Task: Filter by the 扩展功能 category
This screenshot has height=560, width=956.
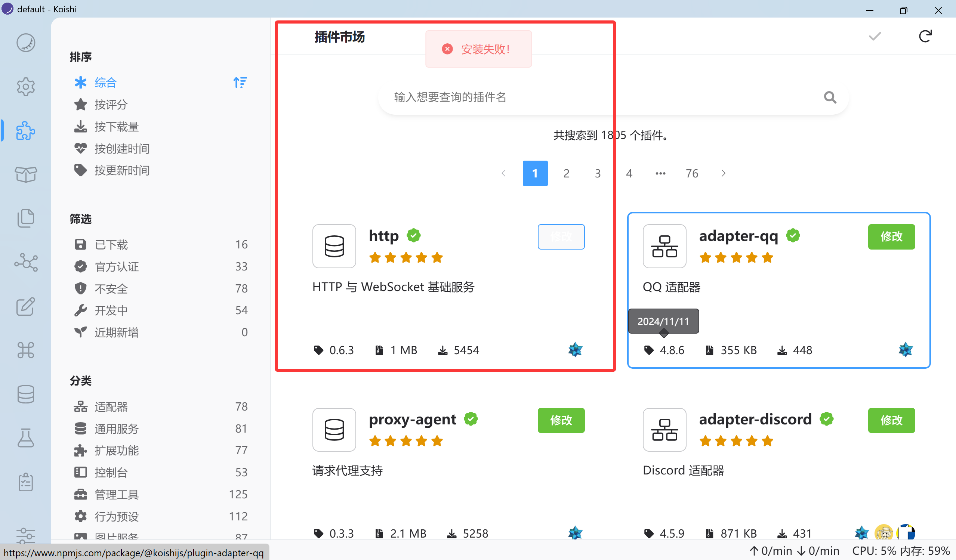Action: click(160, 451)
